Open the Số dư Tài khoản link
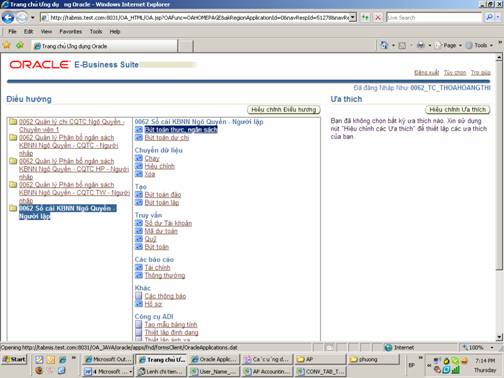The height and width of the screenshot is (378, 504). 168,223
